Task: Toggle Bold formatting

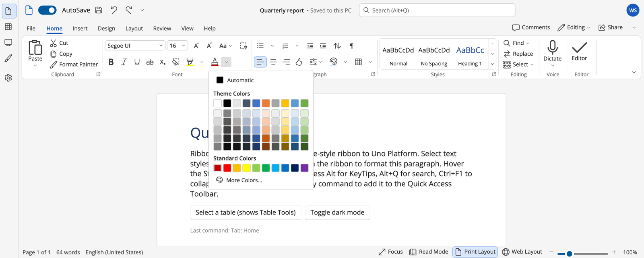Action: tap(111, 62)
